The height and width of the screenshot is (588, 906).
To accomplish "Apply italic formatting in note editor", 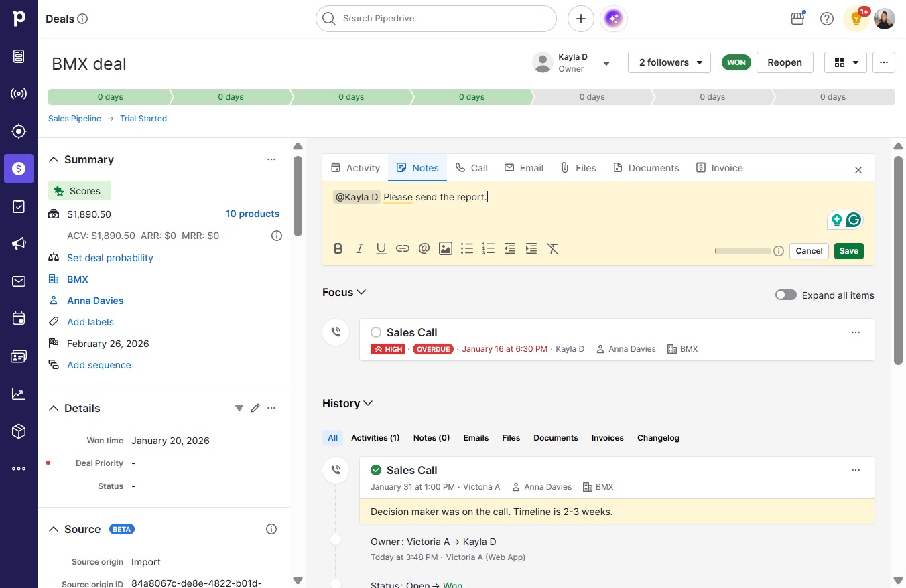I will [x=360, y=249].
